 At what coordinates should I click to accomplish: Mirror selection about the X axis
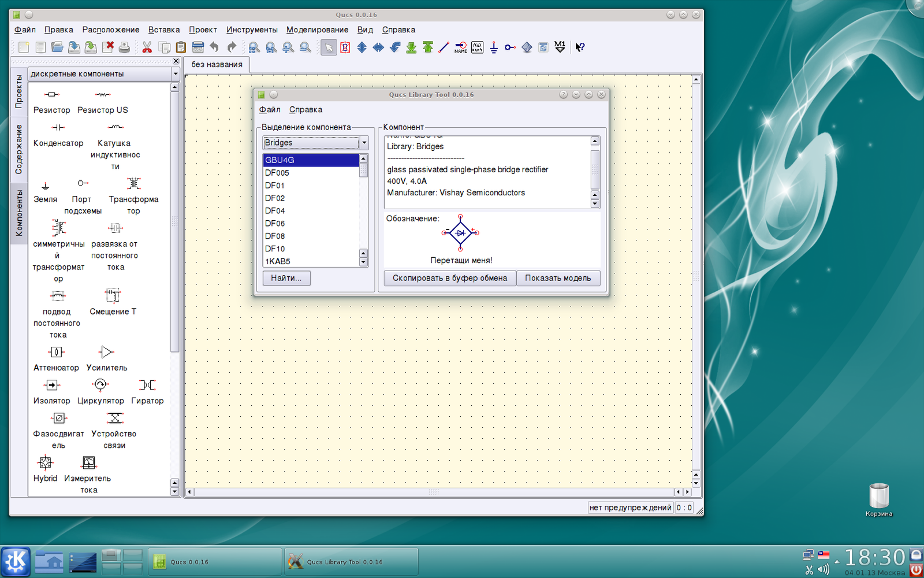pos(362,47)
